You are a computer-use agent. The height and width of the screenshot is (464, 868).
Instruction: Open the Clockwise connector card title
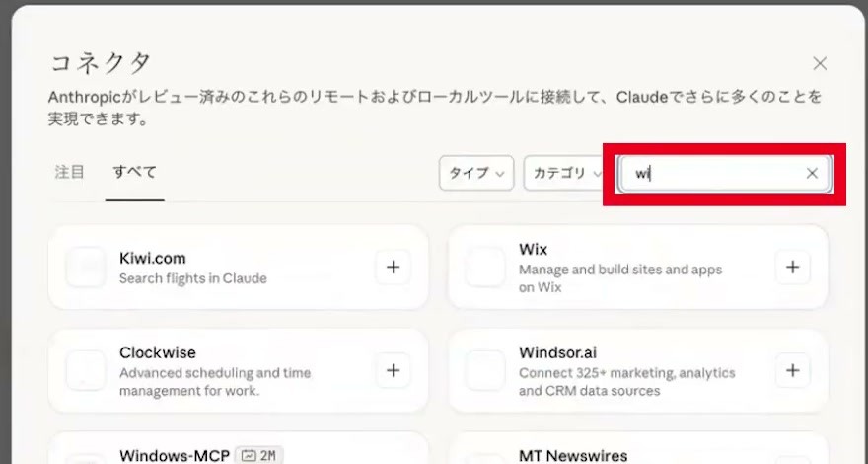tap(157, 352)
